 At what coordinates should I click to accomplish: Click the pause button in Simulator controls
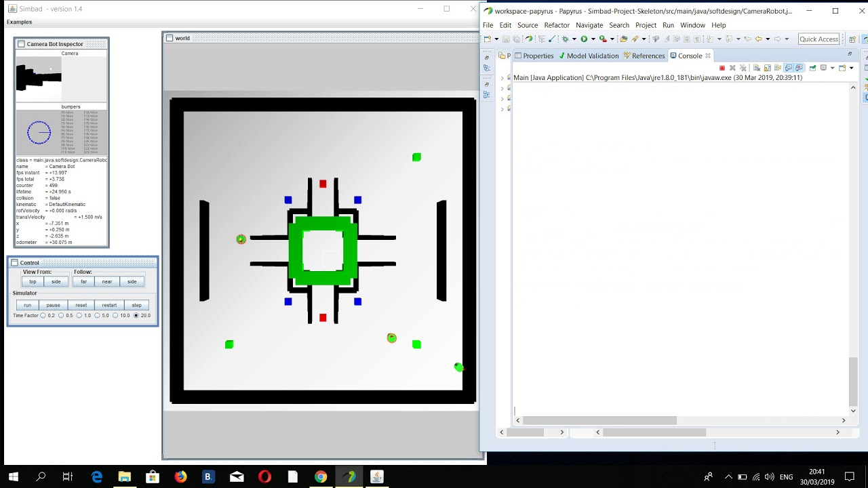click(53, 305)
